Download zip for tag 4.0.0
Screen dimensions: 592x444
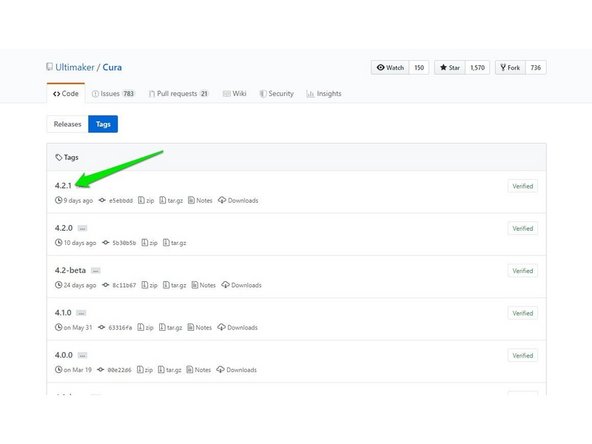(x=145, y=370)
